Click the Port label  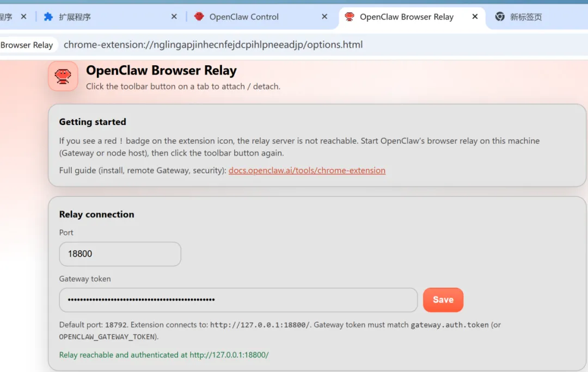66,233
